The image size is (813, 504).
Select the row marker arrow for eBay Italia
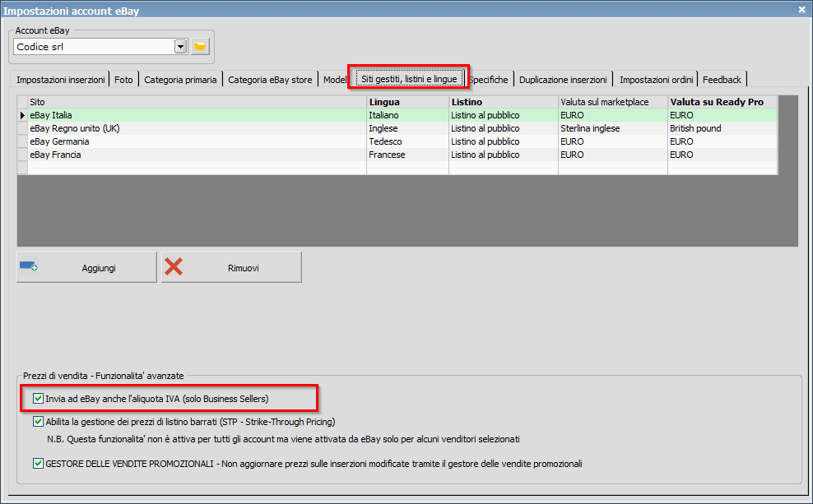click(x=22, y=115)
